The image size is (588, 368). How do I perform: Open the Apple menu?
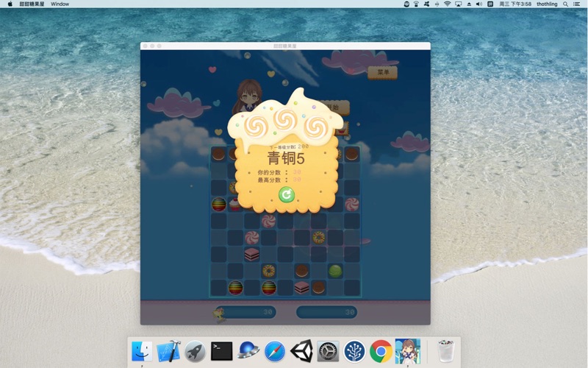coord(10,4)
